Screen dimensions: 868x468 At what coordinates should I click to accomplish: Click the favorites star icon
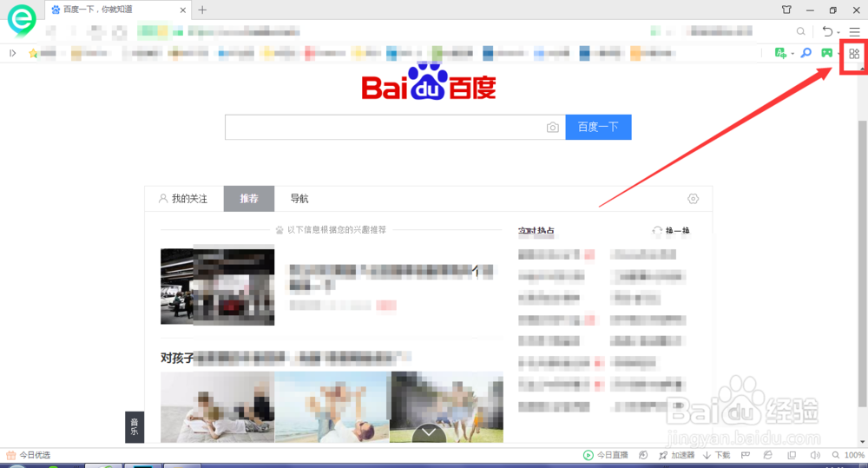pyautogui.click(x=33, y=53)
